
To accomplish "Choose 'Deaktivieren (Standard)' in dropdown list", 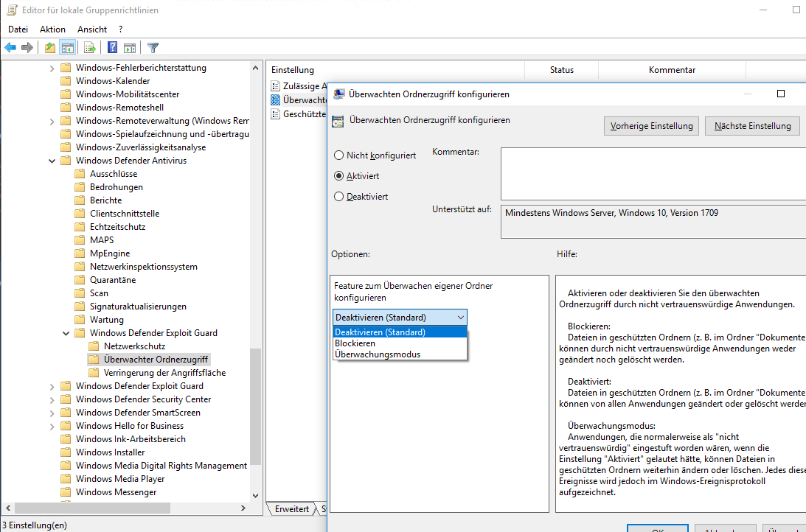I will click(400, 332).
